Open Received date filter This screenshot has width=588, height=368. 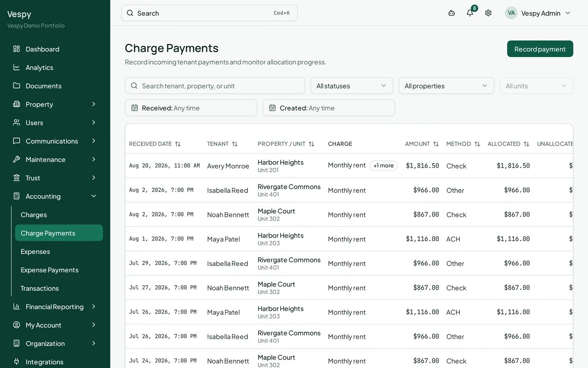191,108
